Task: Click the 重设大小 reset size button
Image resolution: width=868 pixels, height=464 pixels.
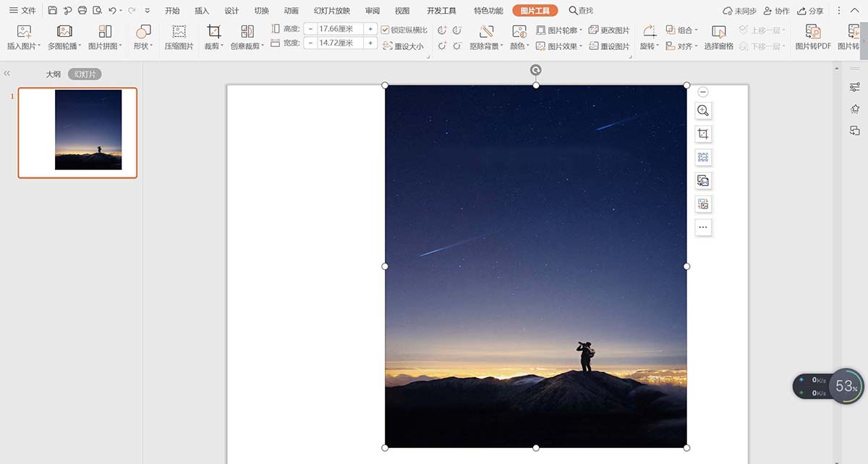Action: pyautogui.click(x=404, y=46)
